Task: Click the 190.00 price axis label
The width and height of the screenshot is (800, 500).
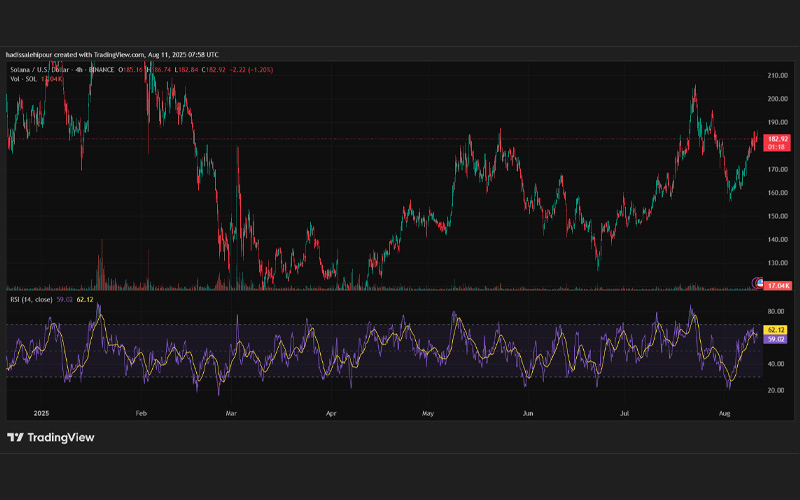Action: coord(778,122)
